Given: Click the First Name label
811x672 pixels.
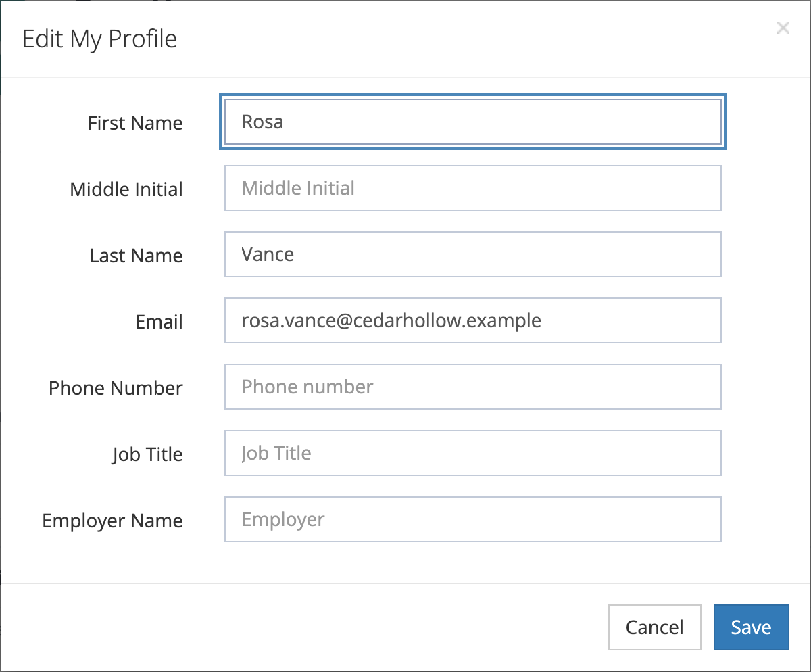Looking at the screenshot, I should 135,123.
